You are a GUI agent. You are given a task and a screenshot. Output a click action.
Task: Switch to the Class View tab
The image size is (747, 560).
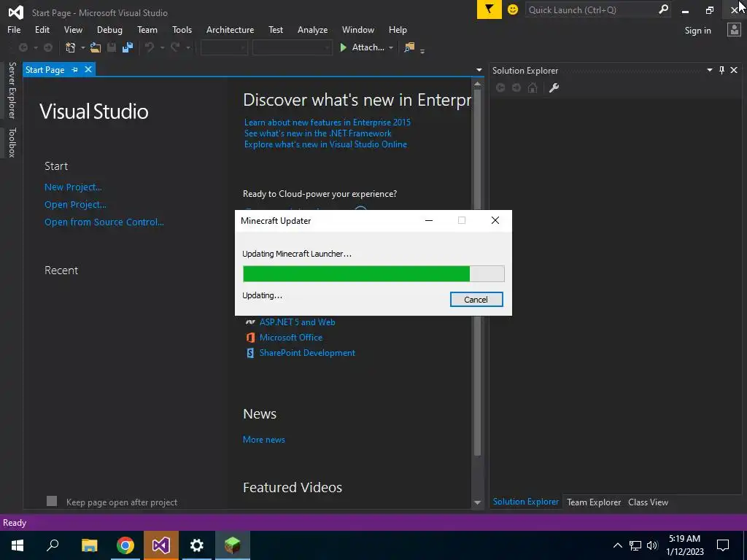[648, 502]
